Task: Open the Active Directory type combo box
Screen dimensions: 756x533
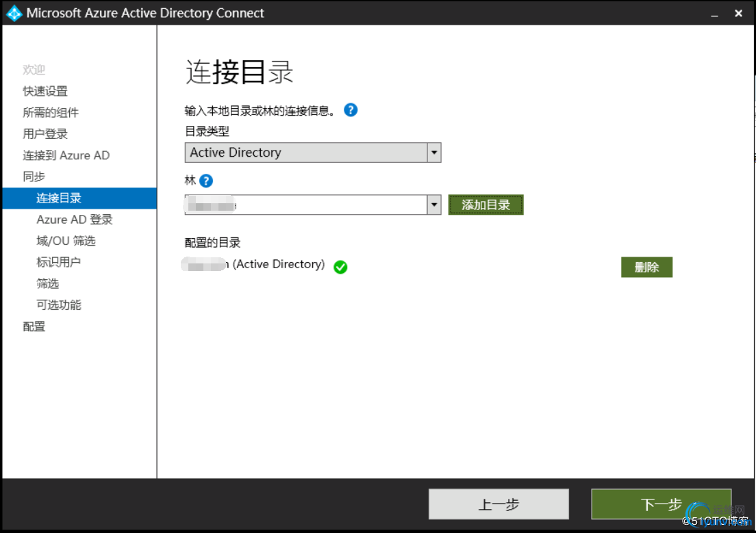Action: coord(313,153)
